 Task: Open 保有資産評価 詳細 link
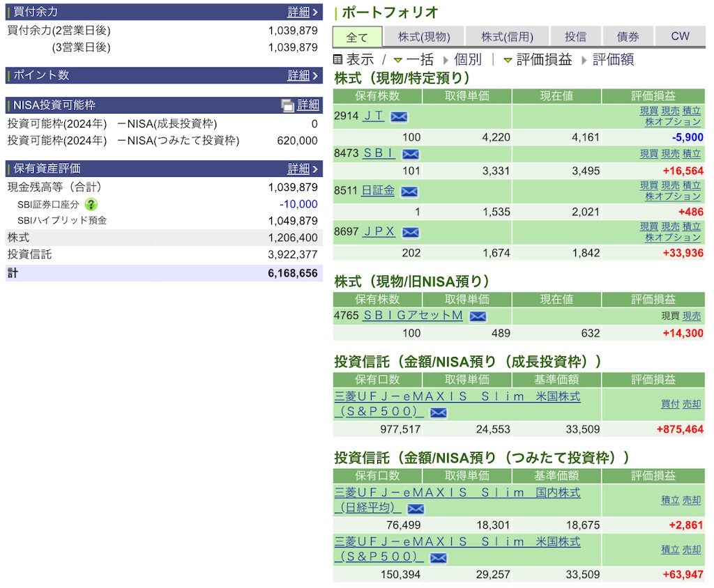(x=298, y=169)
